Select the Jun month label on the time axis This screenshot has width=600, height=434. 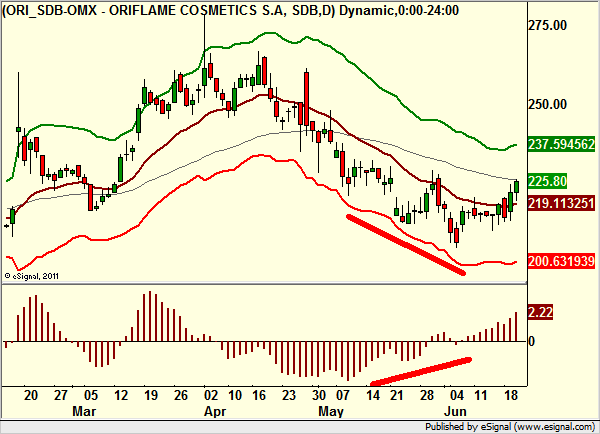coord(455,411)
